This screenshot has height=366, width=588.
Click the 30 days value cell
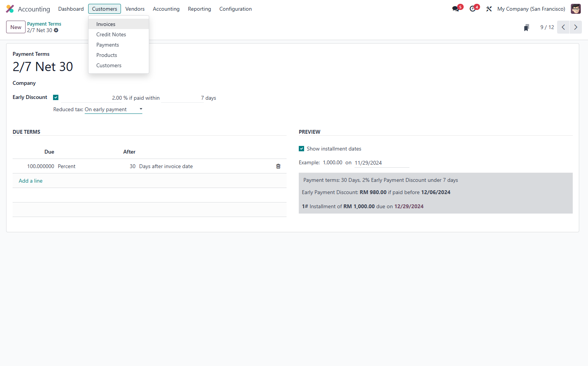132,166
